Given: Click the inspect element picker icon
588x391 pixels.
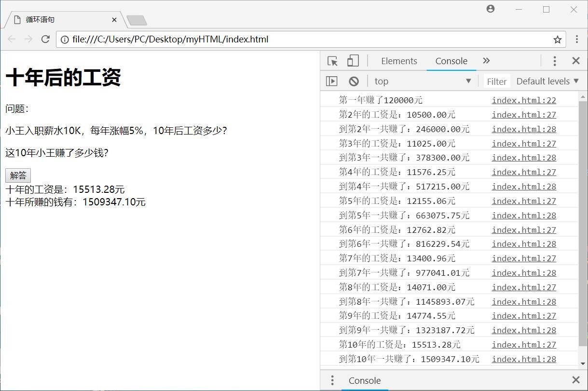Looking at the screenshot, I should pos(332,61).
